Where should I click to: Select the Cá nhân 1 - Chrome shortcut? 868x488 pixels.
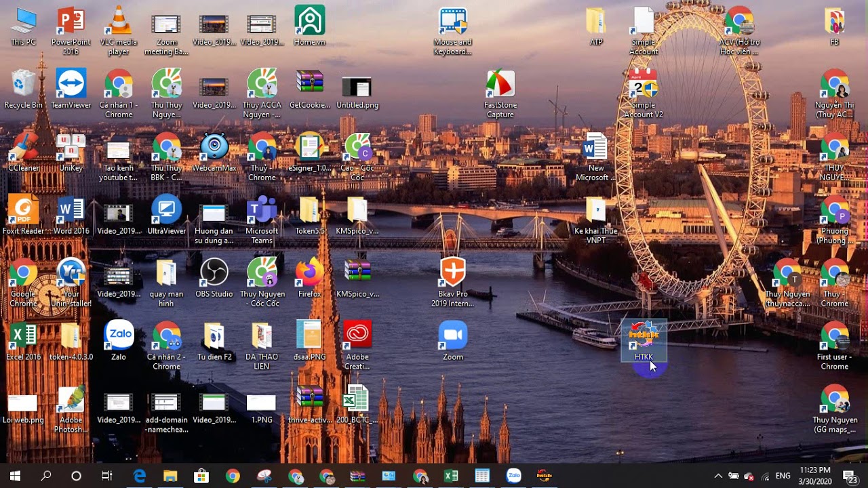(x=119, y=94)
